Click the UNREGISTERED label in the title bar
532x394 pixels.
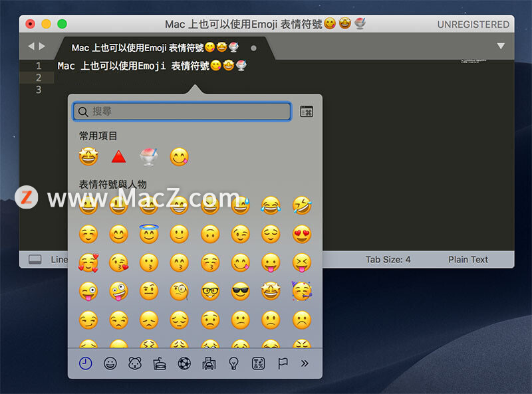click(473, 24)
